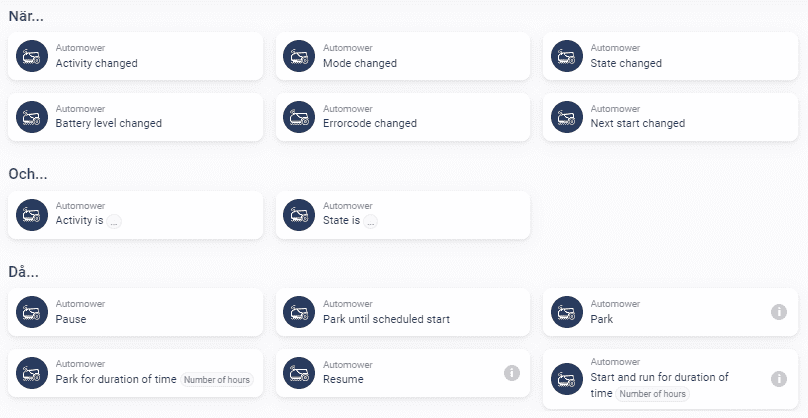Click Number of hours on Park for duration
The image size is (808, 418).
(217, 380)
